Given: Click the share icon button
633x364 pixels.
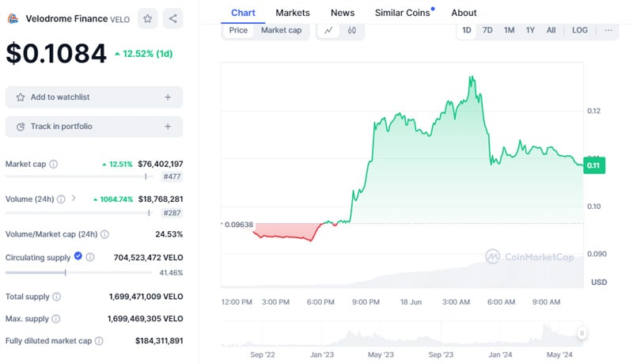Looking at the screenshot, I should [x=173, y=18].
